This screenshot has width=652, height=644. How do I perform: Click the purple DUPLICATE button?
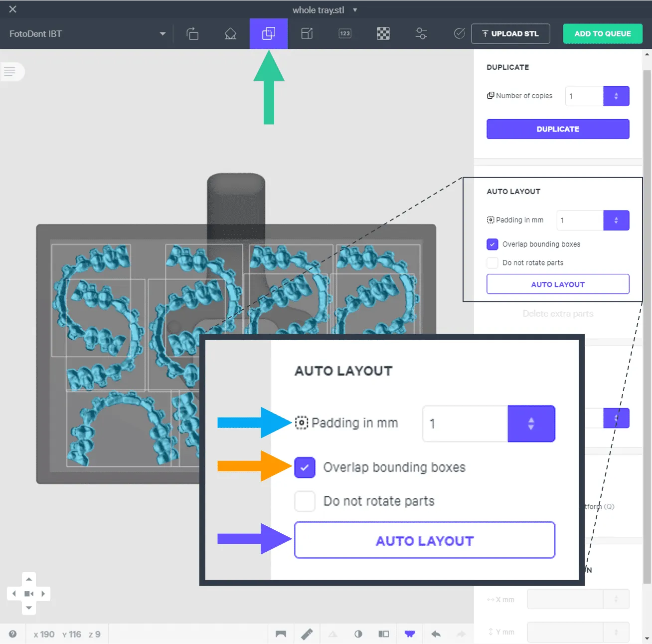click(558, 129)
